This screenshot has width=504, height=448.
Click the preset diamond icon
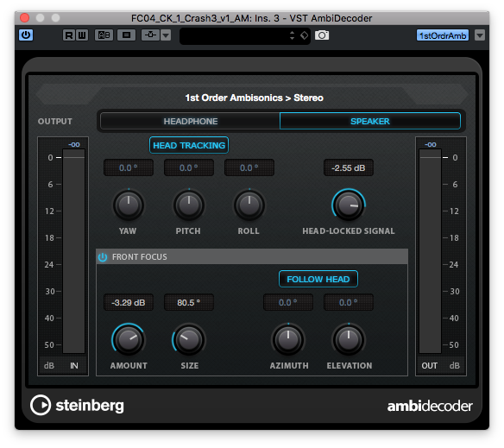[x=304, y=35]
